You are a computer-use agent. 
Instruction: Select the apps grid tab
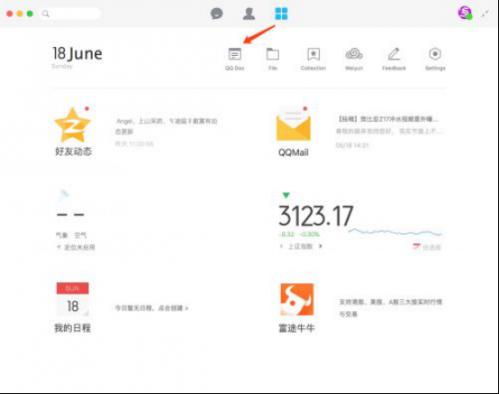pos(281,14)
